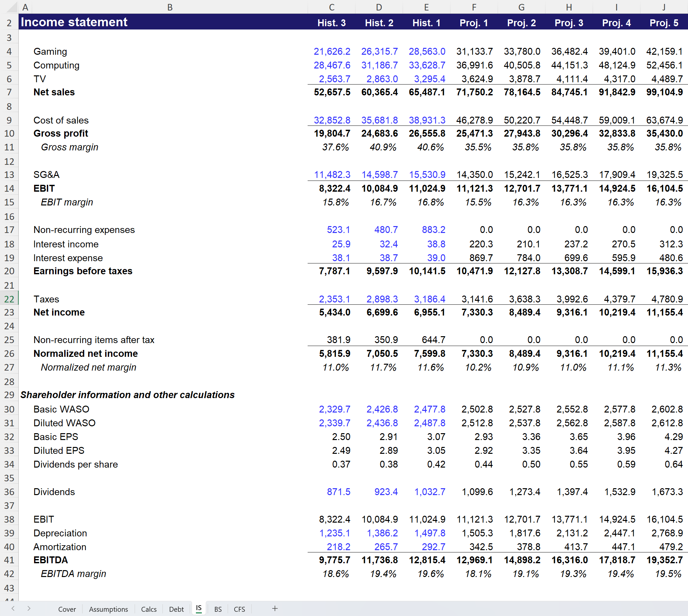Click Gross margin value 40.9%
688x616 pixels.
383,147
